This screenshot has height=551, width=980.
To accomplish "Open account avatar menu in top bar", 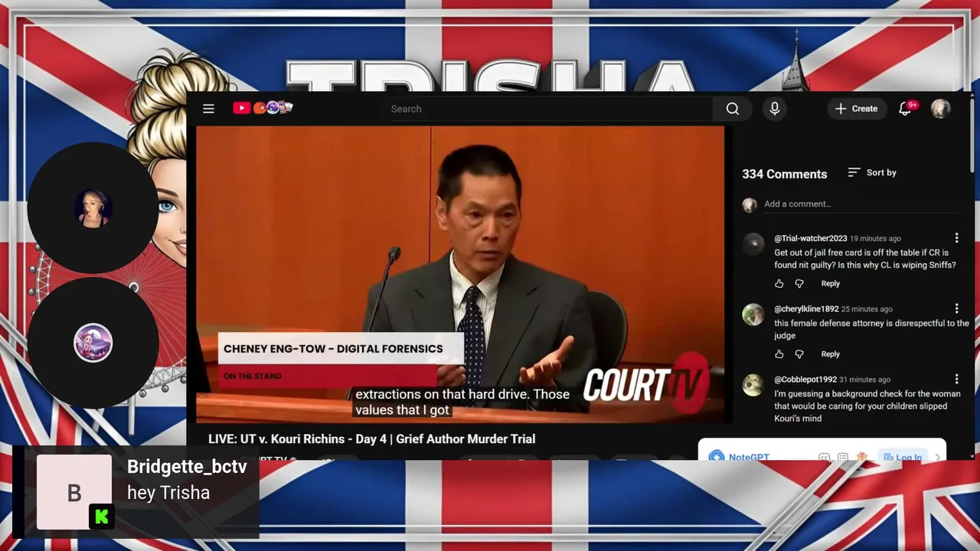I will (x=941, y=109).
